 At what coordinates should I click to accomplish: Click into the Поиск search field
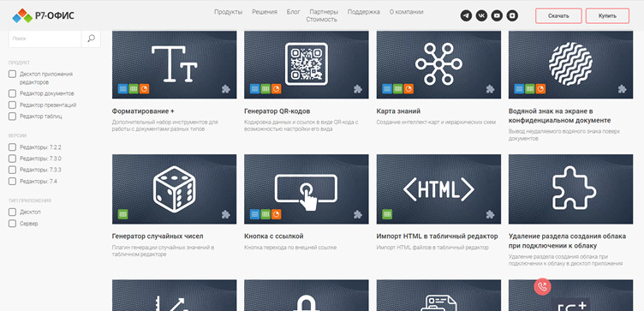click(45, 39)
